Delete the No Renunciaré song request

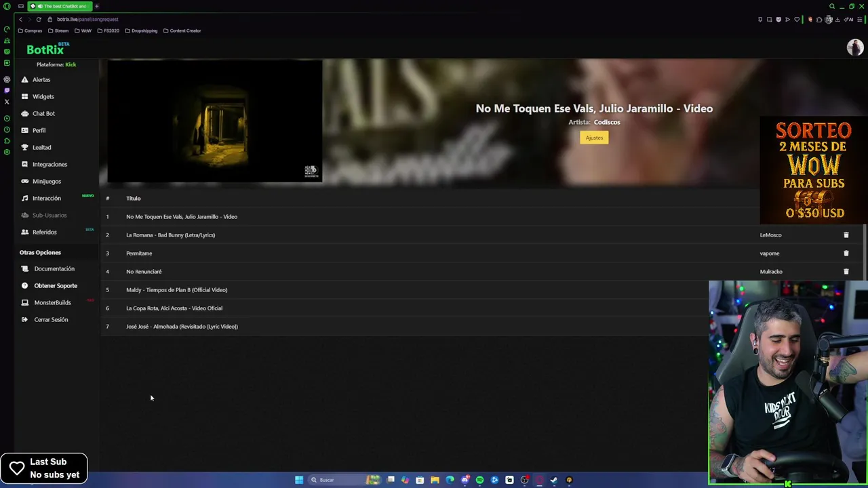(x=846, y=272)
